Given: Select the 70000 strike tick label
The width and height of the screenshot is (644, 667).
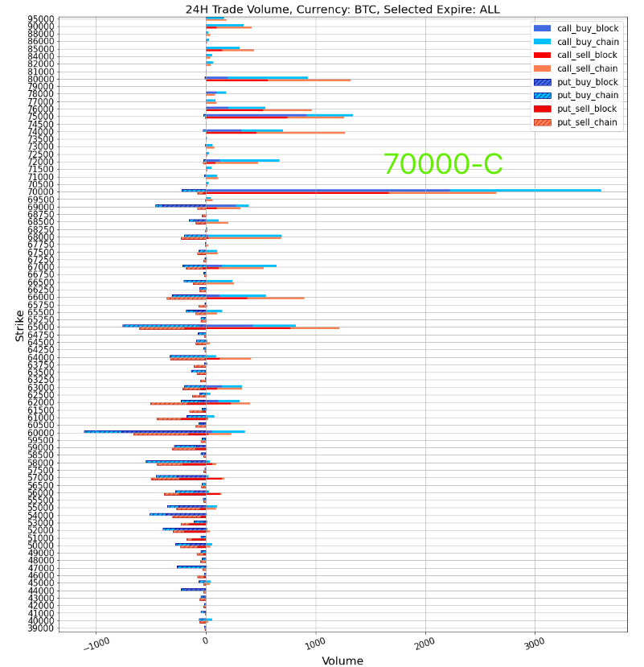Looking at the screenshot, I should pos(40,191).
